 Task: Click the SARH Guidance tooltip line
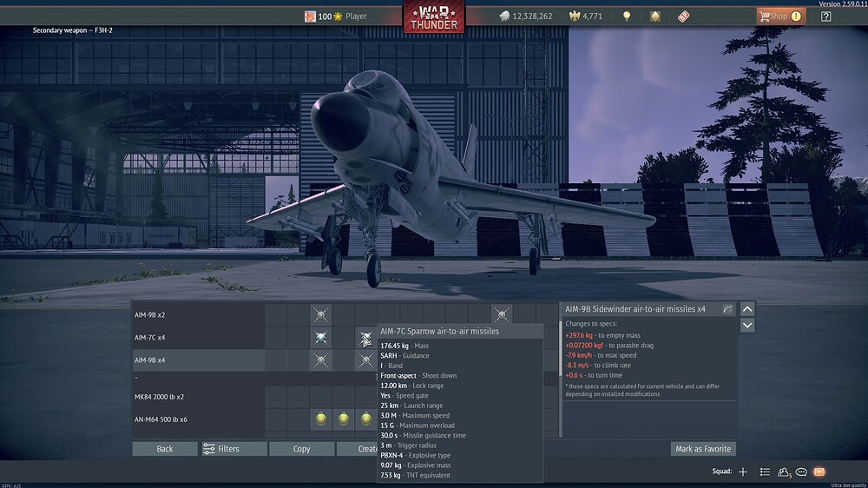click(404, 356)
